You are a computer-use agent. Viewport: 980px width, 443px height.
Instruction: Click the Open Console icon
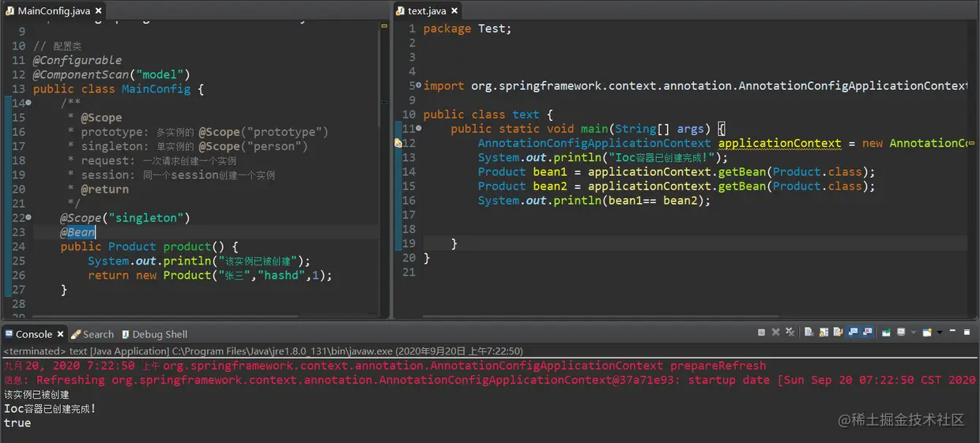click(x=927, y=332)
